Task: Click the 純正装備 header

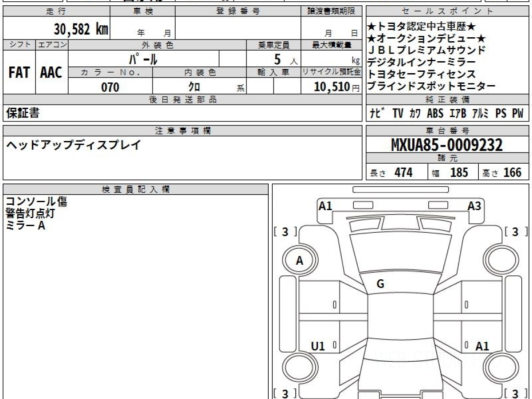Action: tap(448, 100)
